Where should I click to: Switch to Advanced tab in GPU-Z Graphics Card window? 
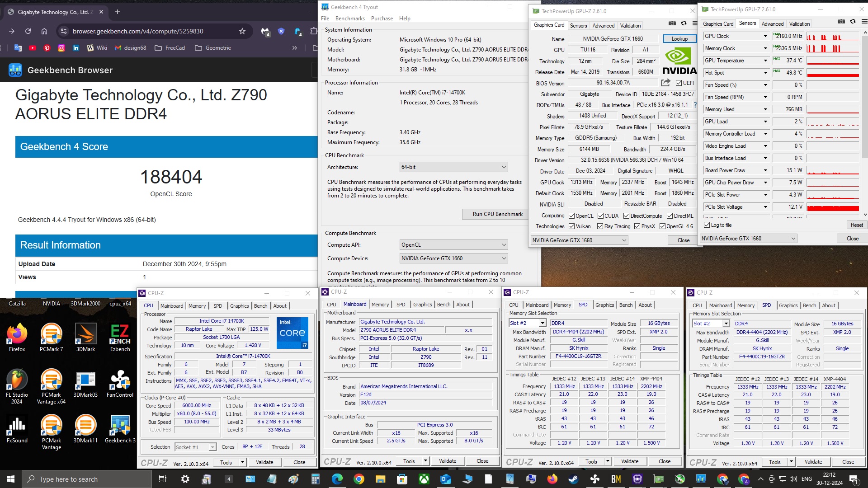pyautogui.click(x=603, y=26)
